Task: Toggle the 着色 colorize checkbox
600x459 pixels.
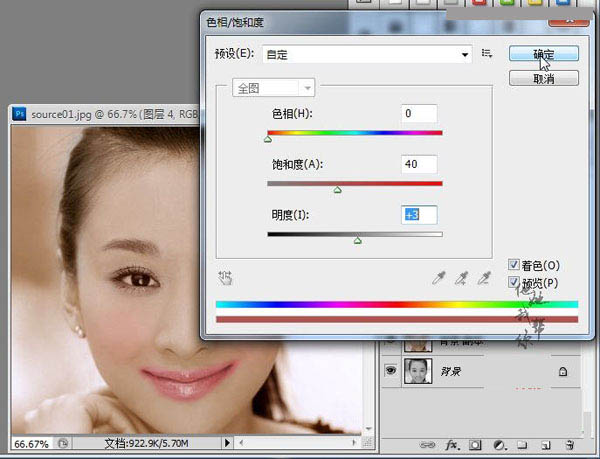Action: pyautogui.click(x=514, y=264)
